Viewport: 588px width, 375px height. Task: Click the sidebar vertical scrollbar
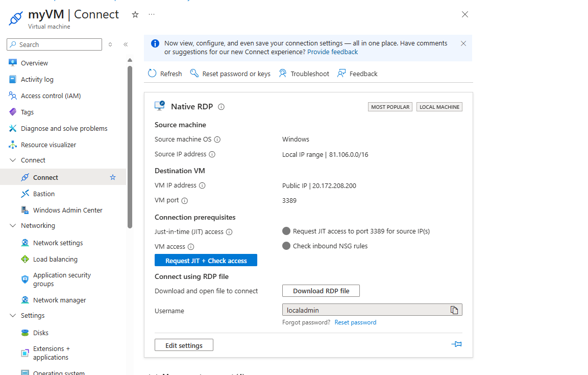coord(130,147)
